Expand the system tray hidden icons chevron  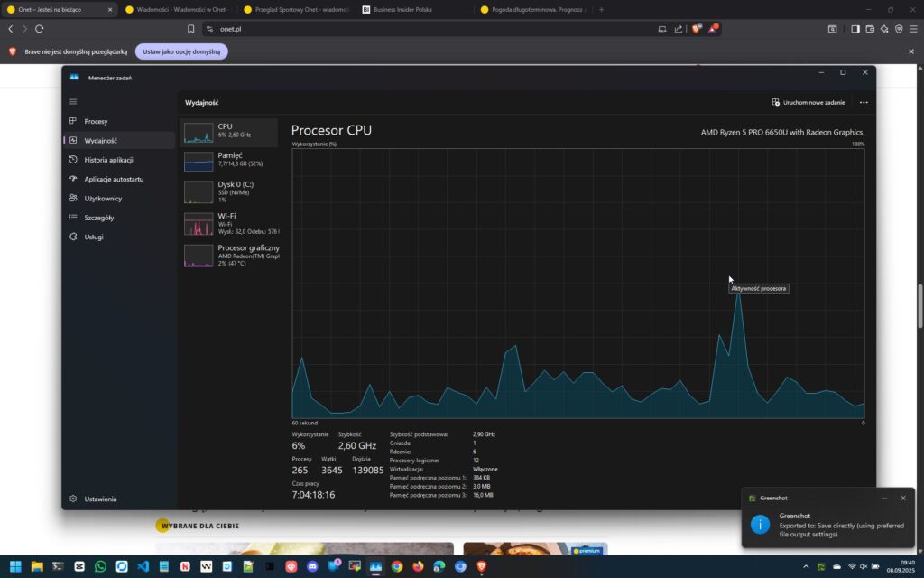[806, 566]
